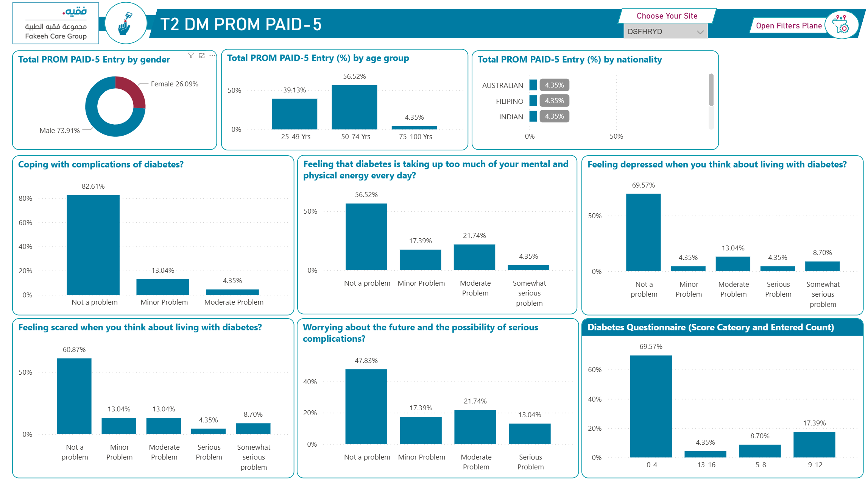Open more options ellipsis on gender chart
The image size is (868, 480).
pos(212,56)
